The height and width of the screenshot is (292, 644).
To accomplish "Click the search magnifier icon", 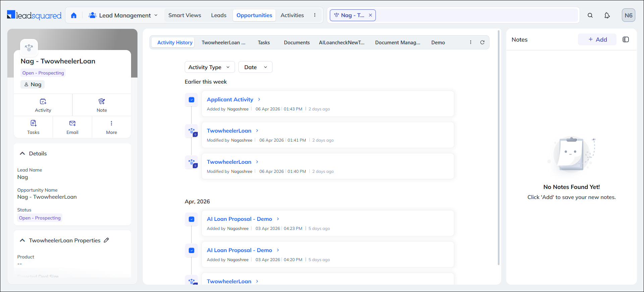I will (590, 15).
